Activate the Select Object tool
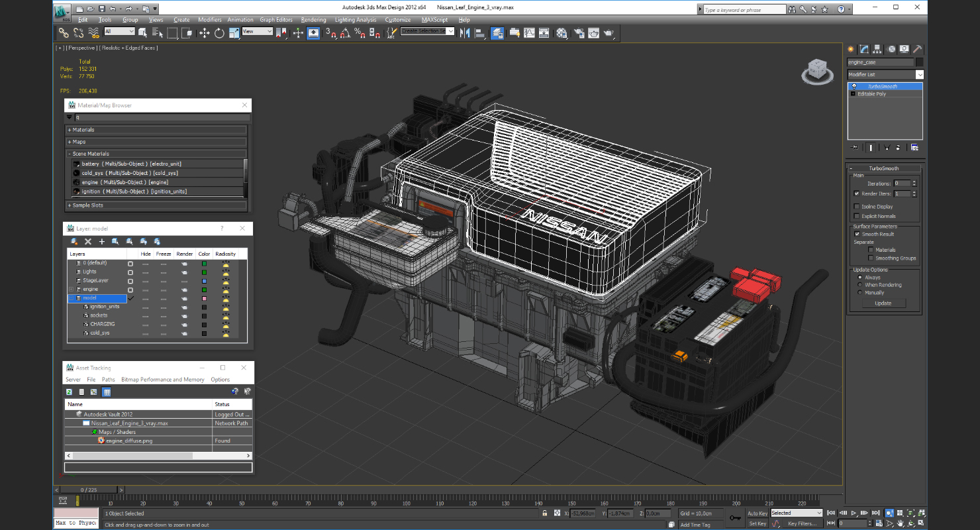 143,32
